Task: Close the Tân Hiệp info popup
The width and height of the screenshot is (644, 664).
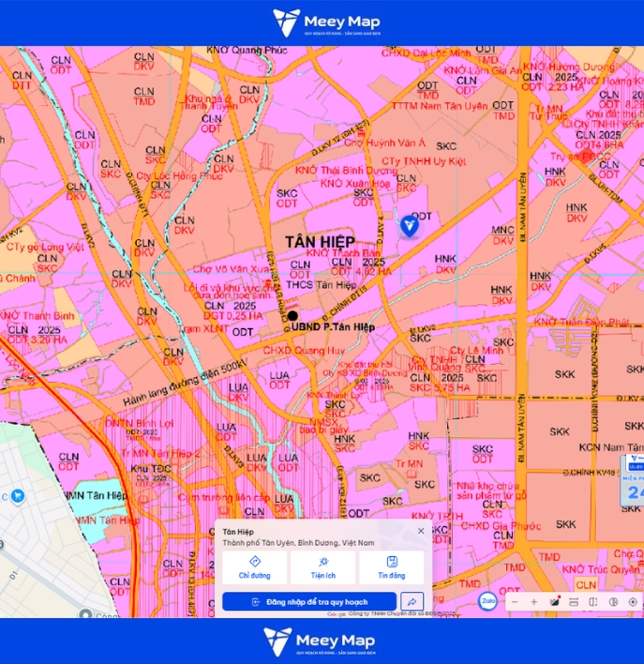Action: tap(421, 531)
